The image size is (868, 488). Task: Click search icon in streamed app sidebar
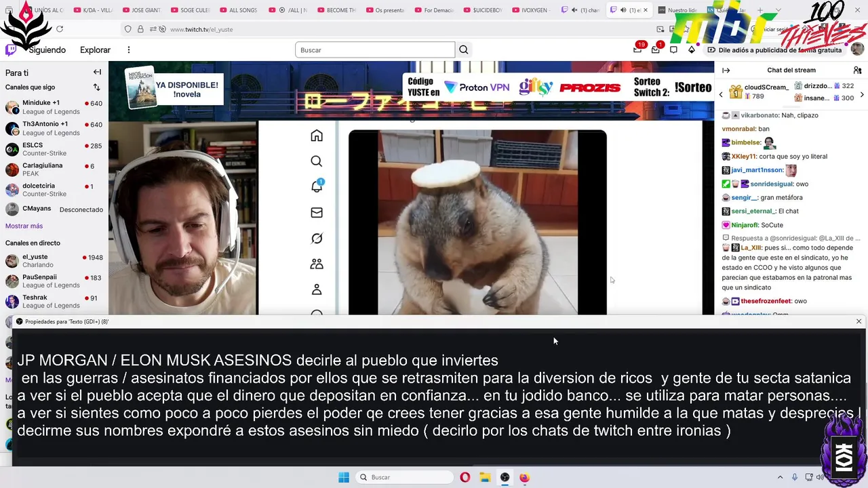(317, 161)
